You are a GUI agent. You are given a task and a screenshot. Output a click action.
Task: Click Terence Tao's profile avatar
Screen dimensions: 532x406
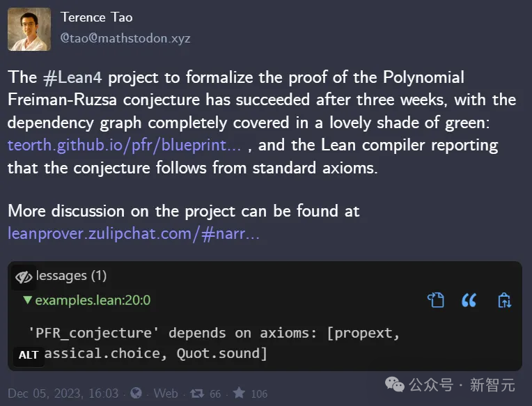point(29,29)
